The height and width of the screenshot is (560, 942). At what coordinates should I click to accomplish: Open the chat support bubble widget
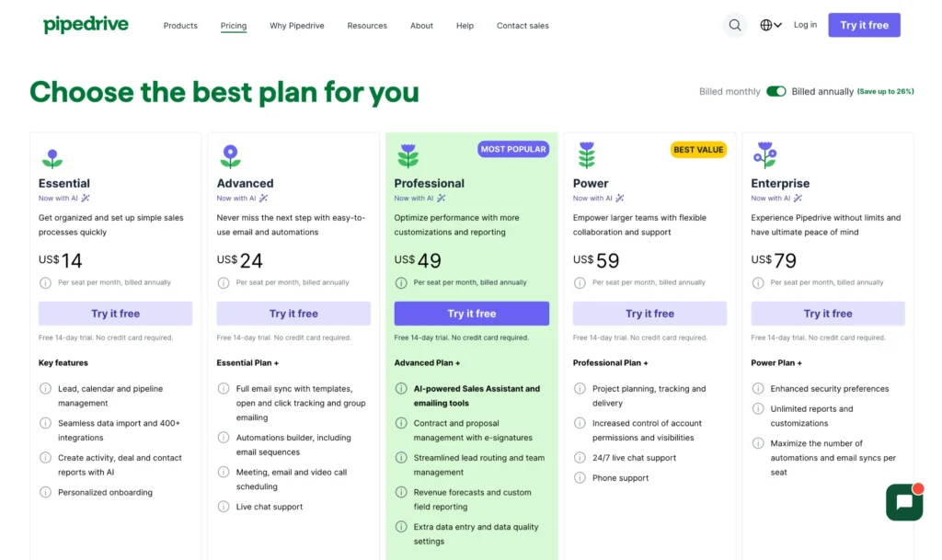pos(903,502)
